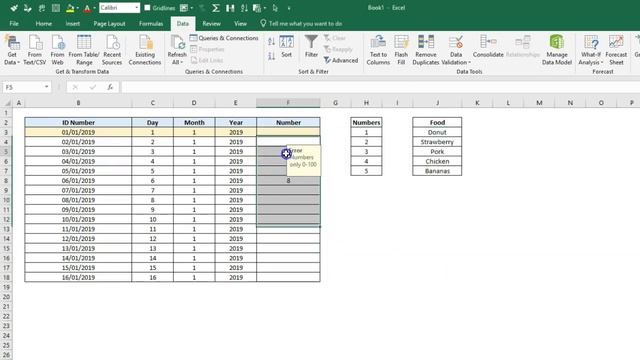
Task: Select column F header
Action: coord(288,103)
